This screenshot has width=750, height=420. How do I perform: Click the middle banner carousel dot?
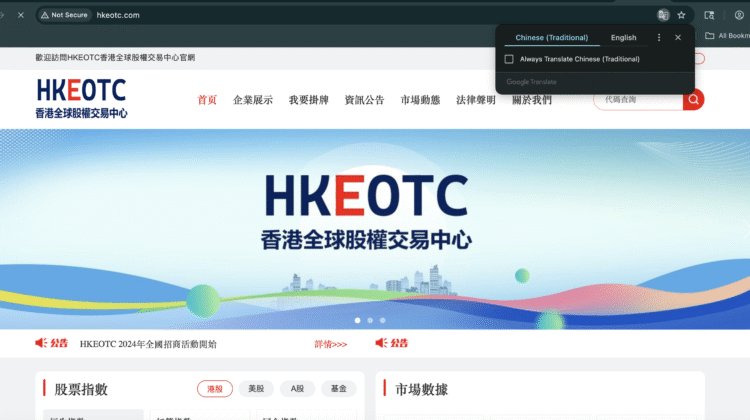[x=369, y=320]
